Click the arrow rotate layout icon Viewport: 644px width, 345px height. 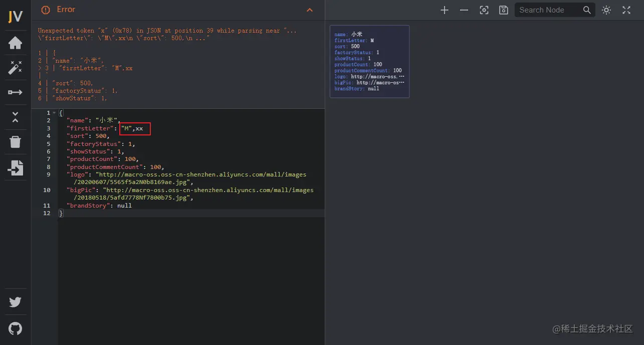click(x=15, y=92)
